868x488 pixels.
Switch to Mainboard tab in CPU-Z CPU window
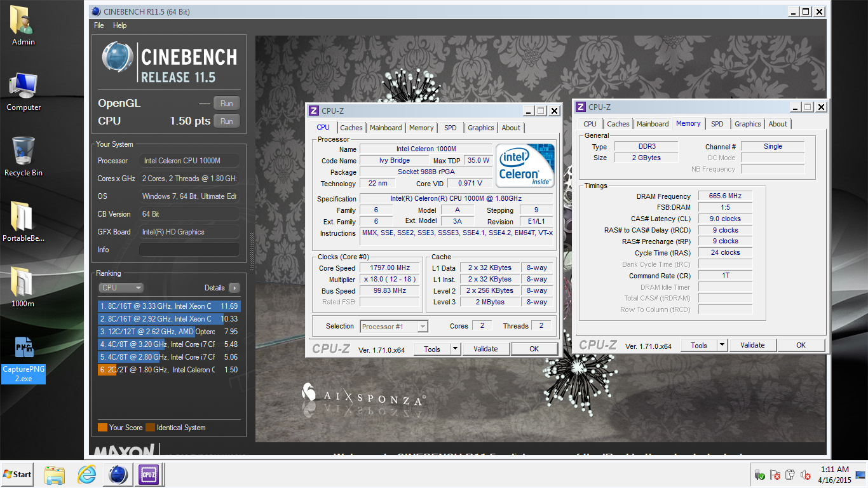pyautogui.click(x=386, y=128)
